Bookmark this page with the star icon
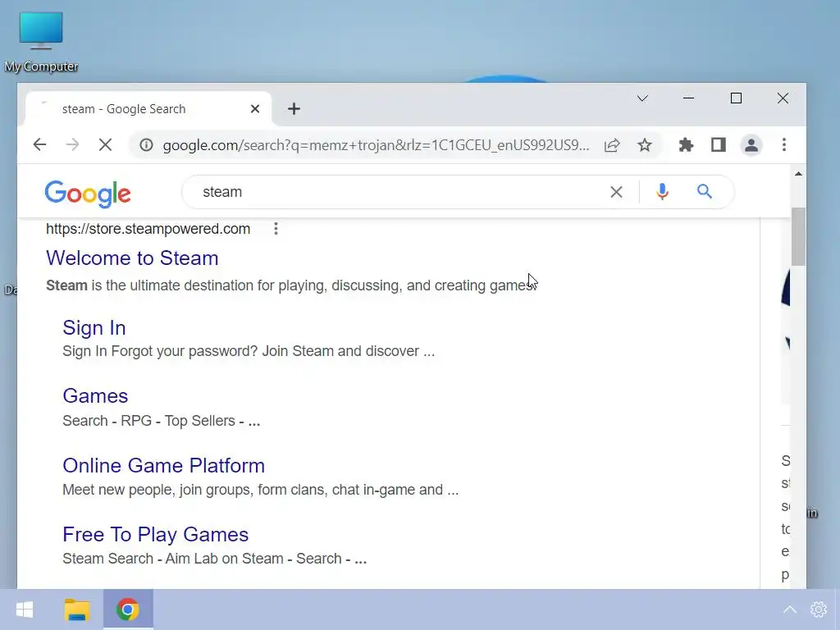The width and height of the screenshot is (840, 630). (645, 144)
